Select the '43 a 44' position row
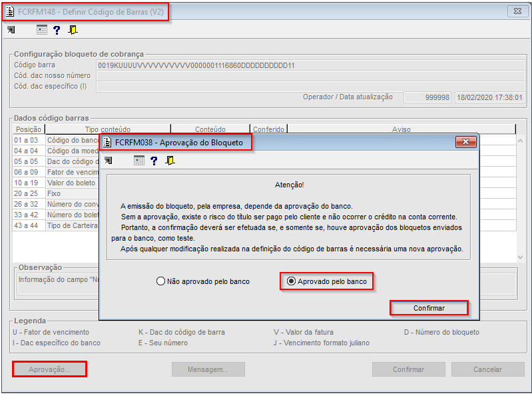Image resolution: width=532 pixels, height=394 pixels. (x=29, y=225)
